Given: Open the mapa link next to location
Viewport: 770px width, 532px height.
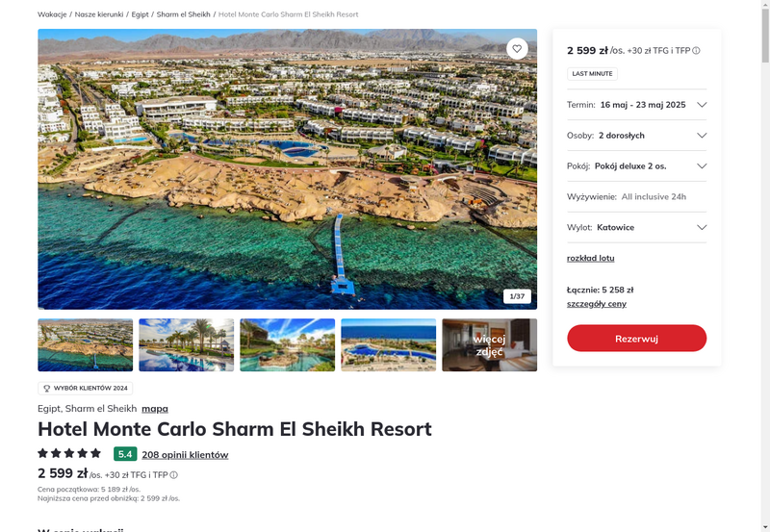Looking at the screenshot, I should click(155, 408).
